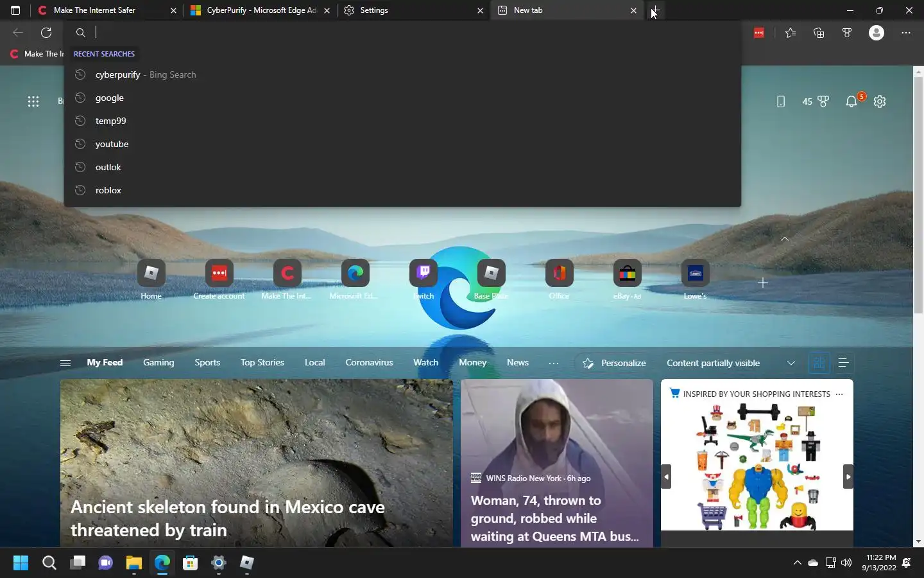Open the page settings gear icon

point(880,101)
